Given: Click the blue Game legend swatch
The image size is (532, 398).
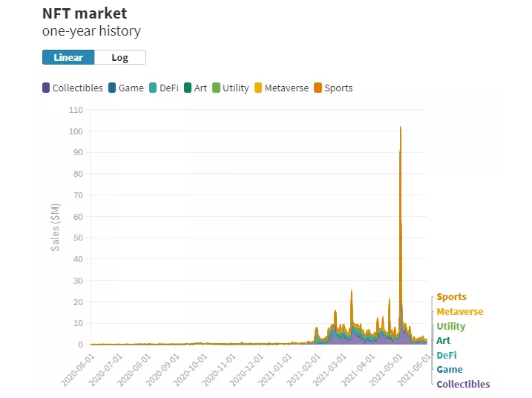Looking at the screenshot, I should pos(112,88).
